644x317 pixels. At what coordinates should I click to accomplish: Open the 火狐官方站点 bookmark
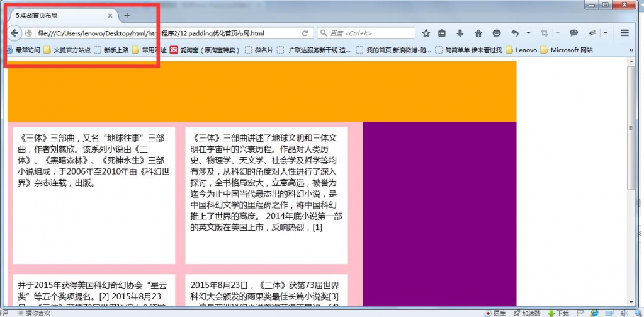click(67, 50)
